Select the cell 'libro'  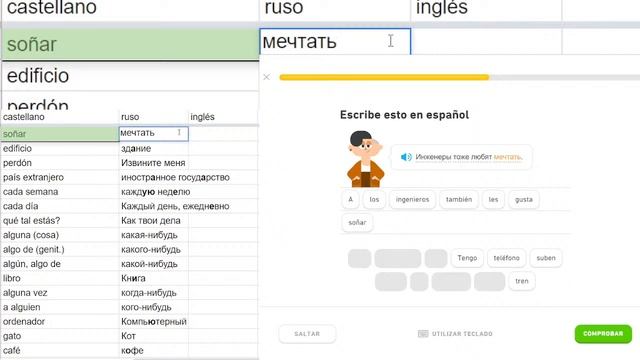coord(60,278)
